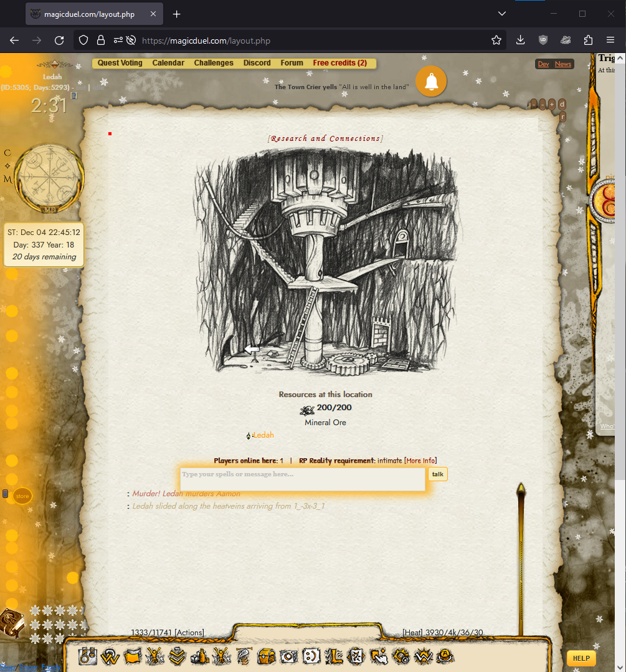Open the browser hamburger menu

pyautogui.click(x=610, y=41)
